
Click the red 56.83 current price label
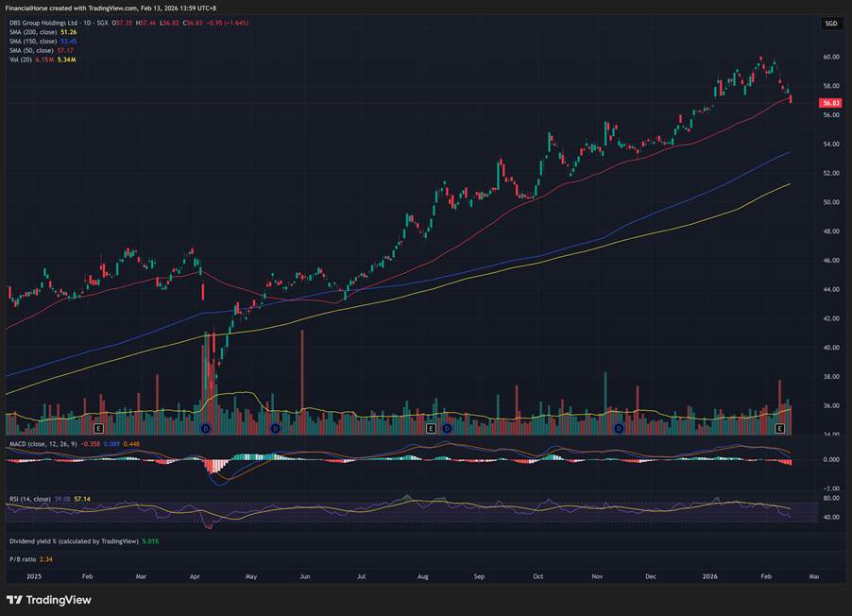pyautogui.click(x=830, y=102)
